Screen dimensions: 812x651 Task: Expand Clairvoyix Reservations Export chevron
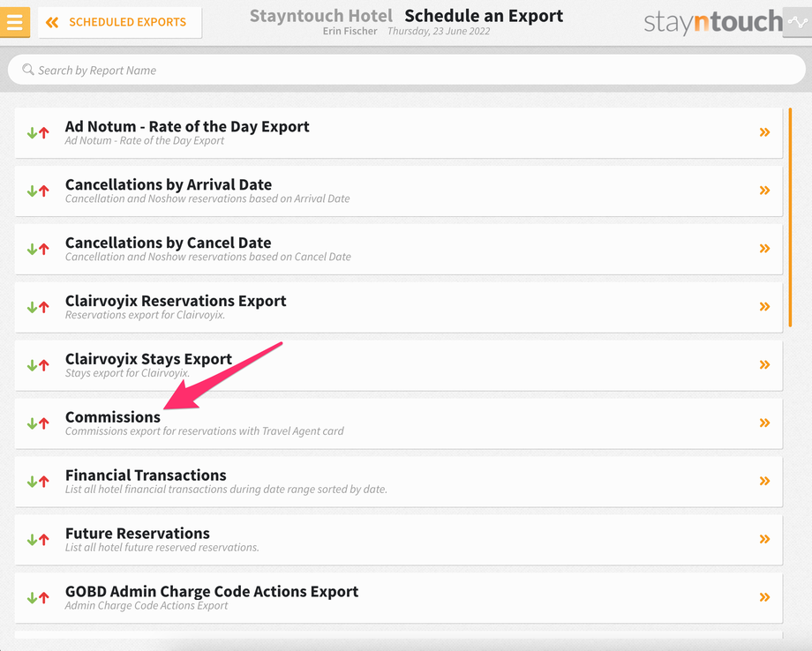(x=764, y=306)
